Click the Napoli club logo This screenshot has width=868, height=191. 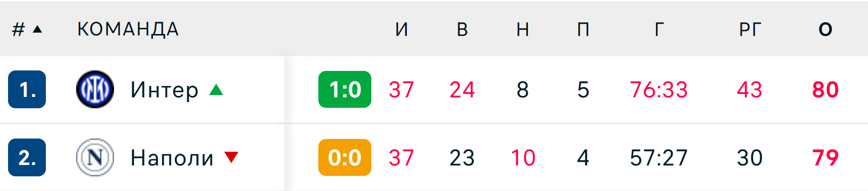(x=95, y=157)
